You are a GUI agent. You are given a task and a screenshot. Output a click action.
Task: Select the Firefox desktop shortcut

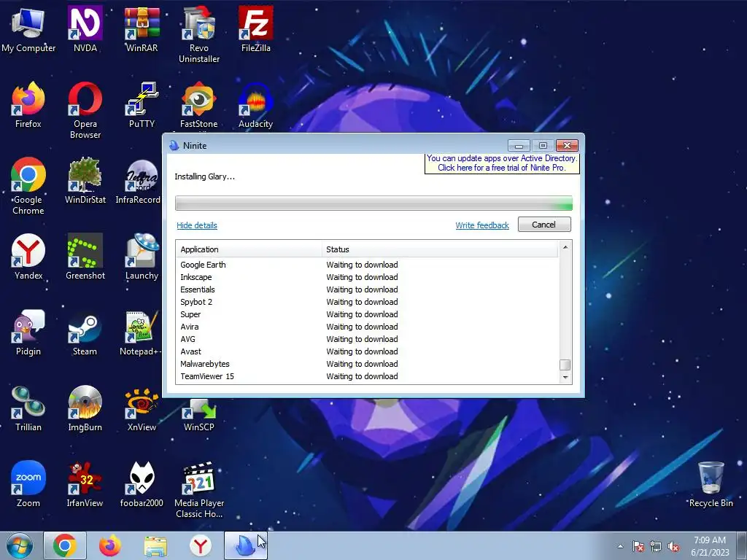pos(28,105)
